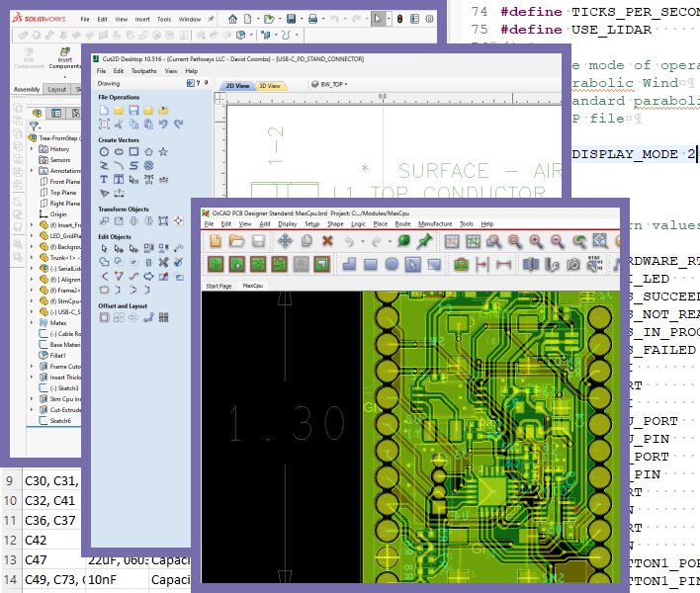Expand the Annotations node in SolidWorks tree

point(32,170)
